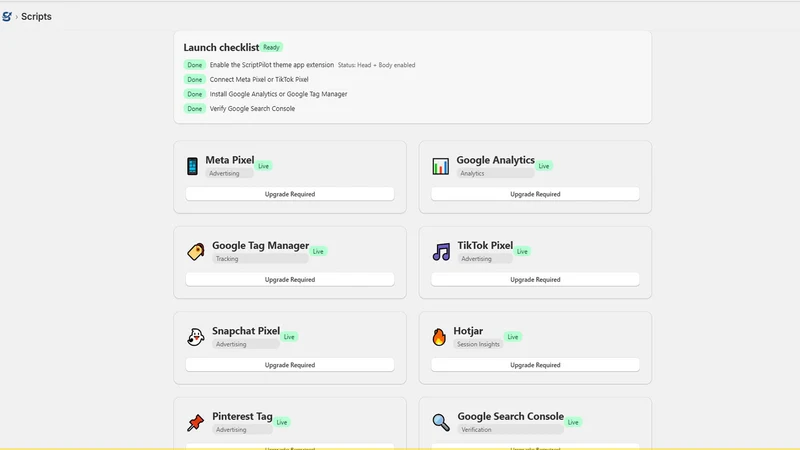Click the Live badge beside Google Search Console
The image size is (800, 450).
[573, 422]
